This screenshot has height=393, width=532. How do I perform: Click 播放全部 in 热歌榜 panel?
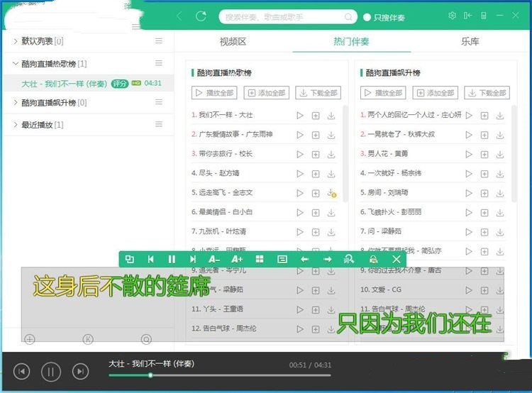(x=214, y=93)
